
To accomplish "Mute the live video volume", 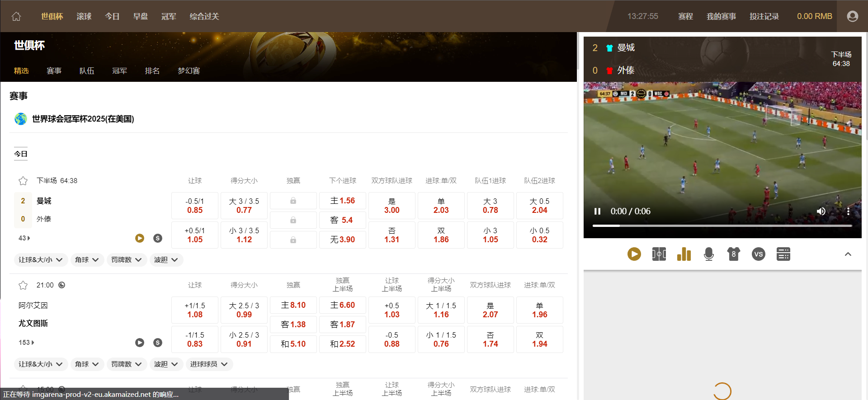I will coord(821,211).
